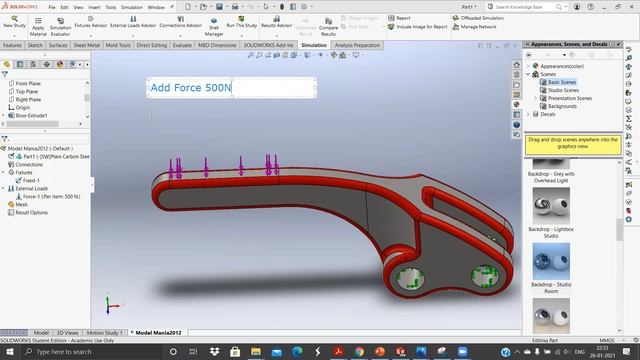This screenshot has width=640, height=360.
Task: Open Connections Advisor
Action: point(180,22)
